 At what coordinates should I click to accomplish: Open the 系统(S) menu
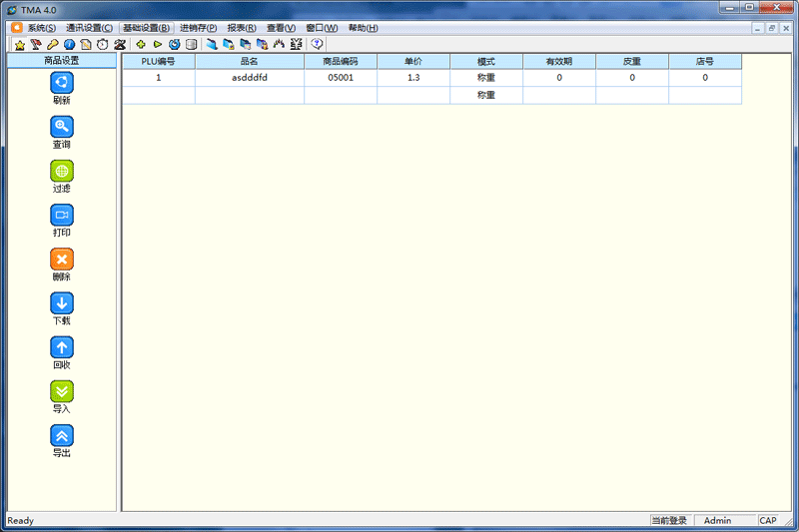41,28
